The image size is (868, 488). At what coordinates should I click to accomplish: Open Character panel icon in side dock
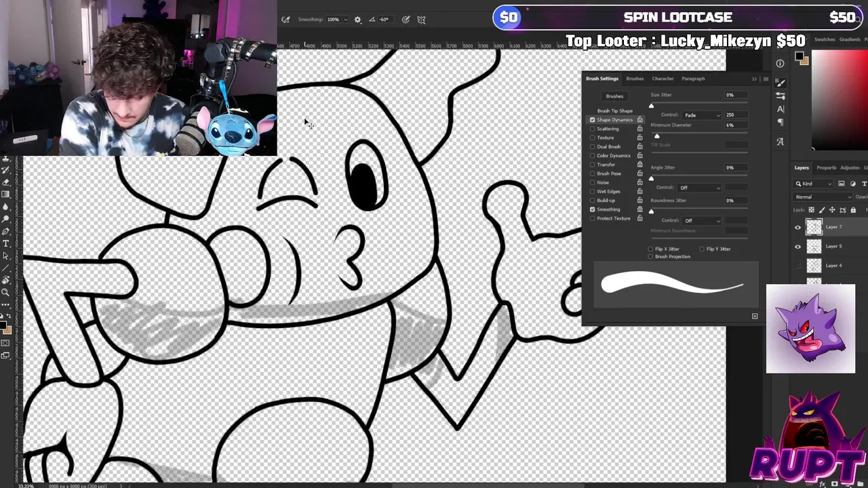tap(780, 109)
